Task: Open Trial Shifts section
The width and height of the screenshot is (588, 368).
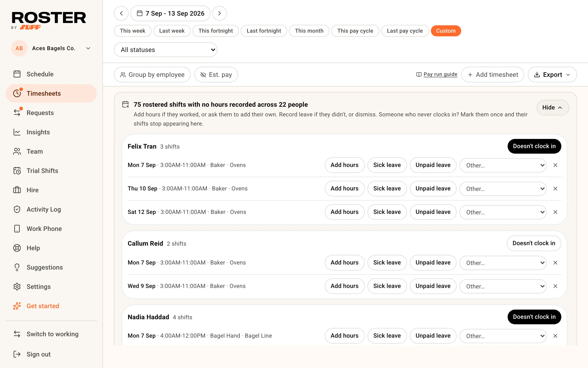Action: [x=51, y=171]
